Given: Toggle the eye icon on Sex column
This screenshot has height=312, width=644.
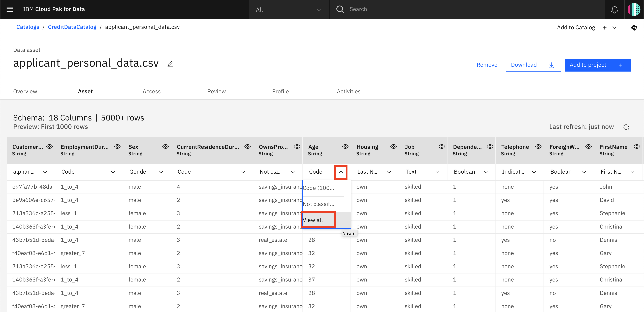Looking at the screenshot, I should (x=165, y=146).
